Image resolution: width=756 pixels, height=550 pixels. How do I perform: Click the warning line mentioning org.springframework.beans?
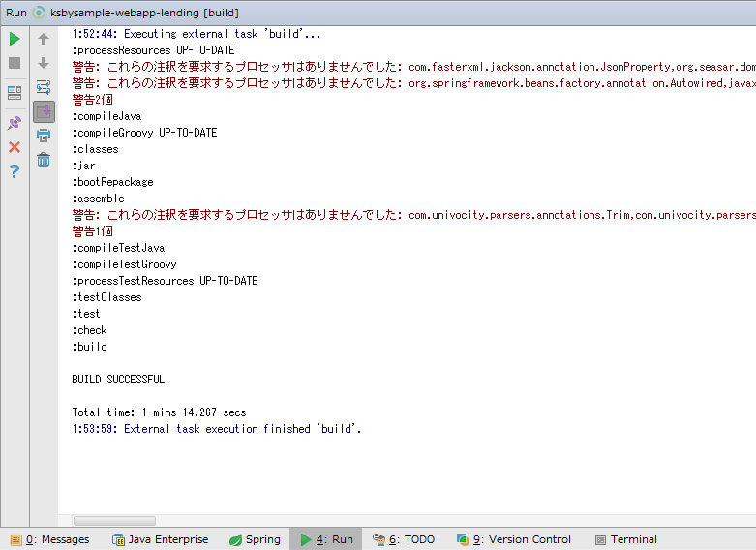coord(413,83)
